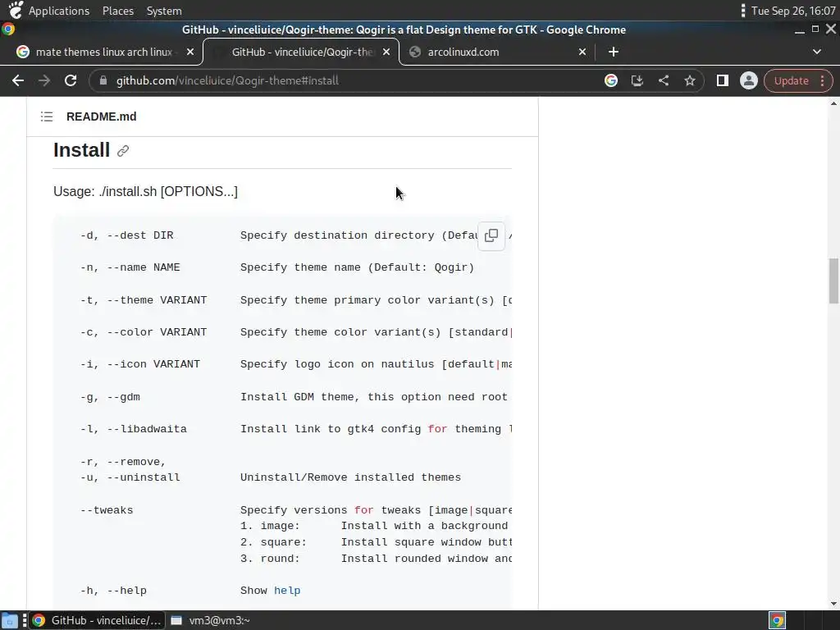View site information via the lock icon

click(x=103, y=81)
